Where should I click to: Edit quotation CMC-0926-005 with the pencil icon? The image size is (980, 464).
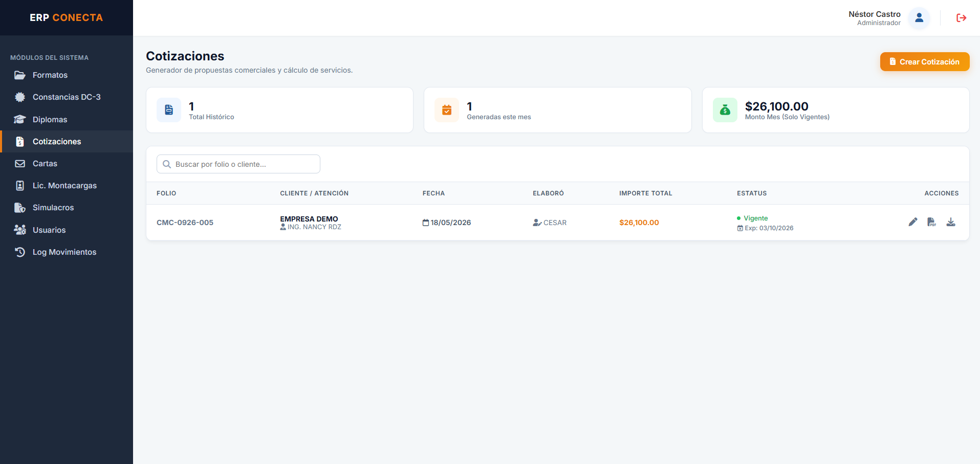point(913,222)
